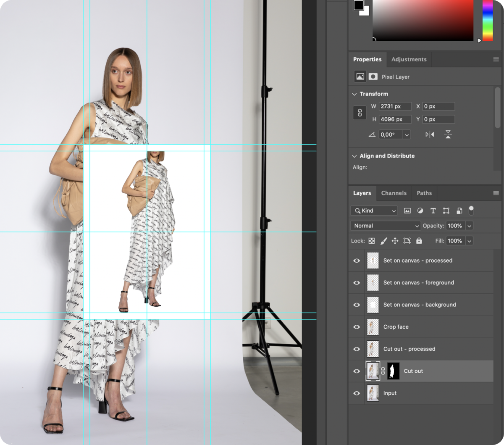Viewport: 504px width, 445px height.
Task: Select the Set on canvas - foreground layer
Action: (x=418, y=283)
